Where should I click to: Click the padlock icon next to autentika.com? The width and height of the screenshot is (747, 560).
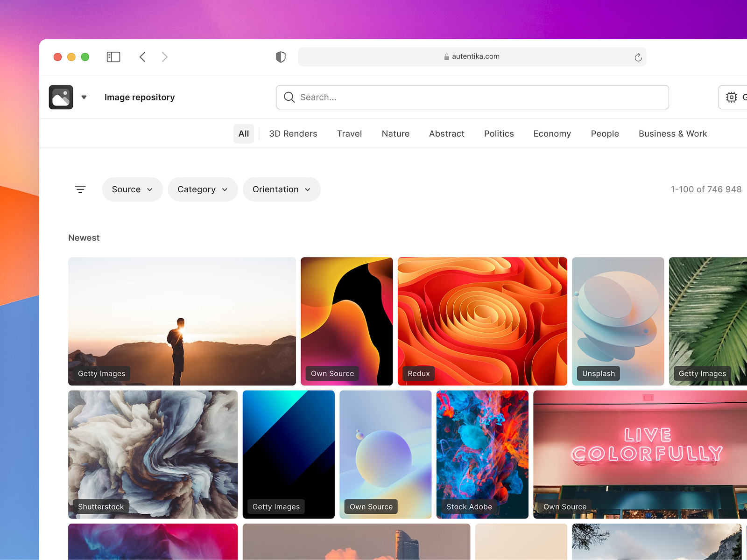pyautogui.click(x=447, y=56)
